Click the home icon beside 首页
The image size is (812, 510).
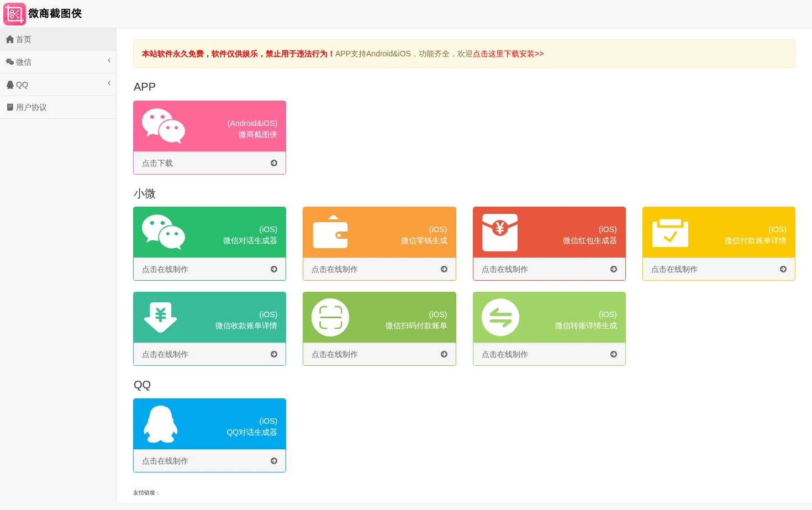10,39
